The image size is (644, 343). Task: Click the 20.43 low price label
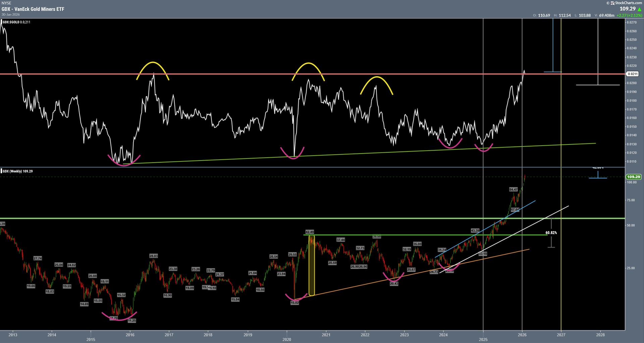click(394, 284)
